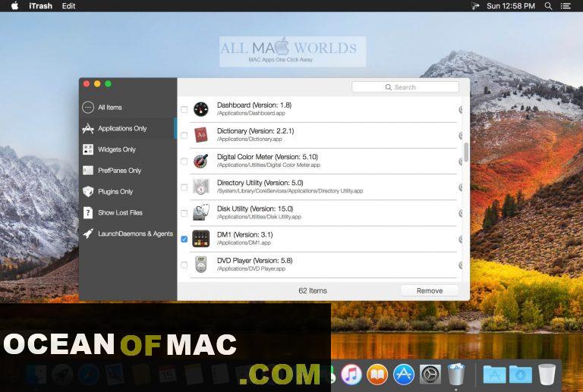Image resolution: width=583 pixels, height=392 pixels.
Task: Open App Store from the Dock
Action: (404, 374)
